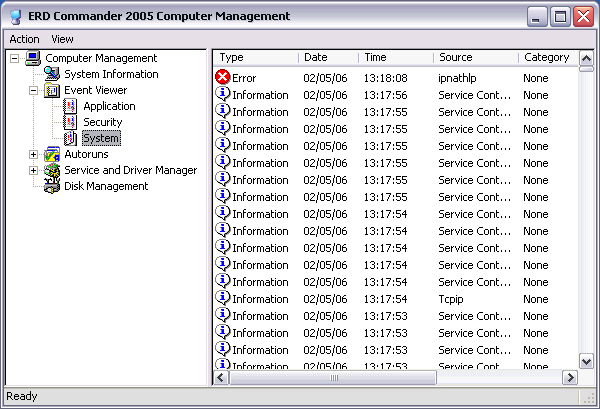The image size is (600, 409).
Task: Select the System Information tree item
Action: [x=111, y=74]
